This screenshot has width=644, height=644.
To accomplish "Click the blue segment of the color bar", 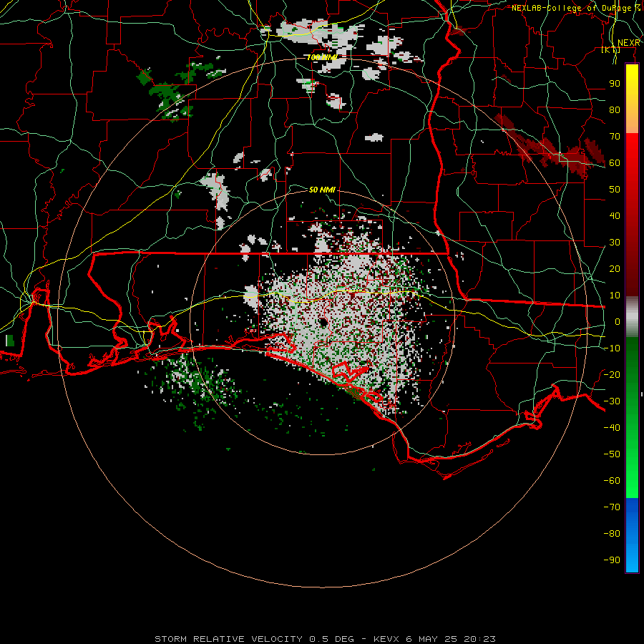I will [632, 535].
